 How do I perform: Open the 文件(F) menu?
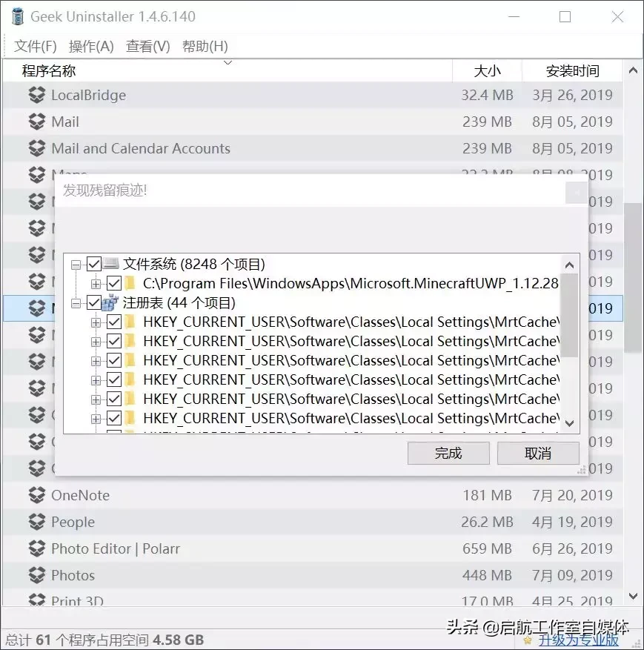(x=36, y=46)
